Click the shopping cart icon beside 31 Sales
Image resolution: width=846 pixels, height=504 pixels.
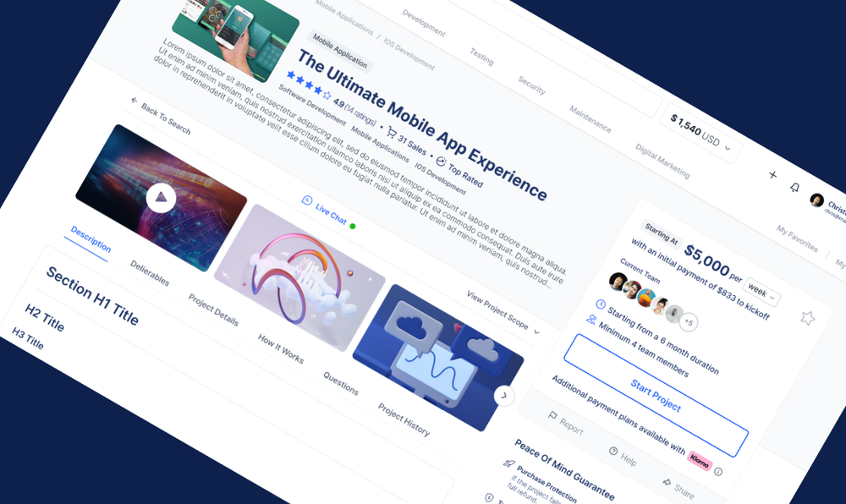pyautogui.click(x=392, y=132)
